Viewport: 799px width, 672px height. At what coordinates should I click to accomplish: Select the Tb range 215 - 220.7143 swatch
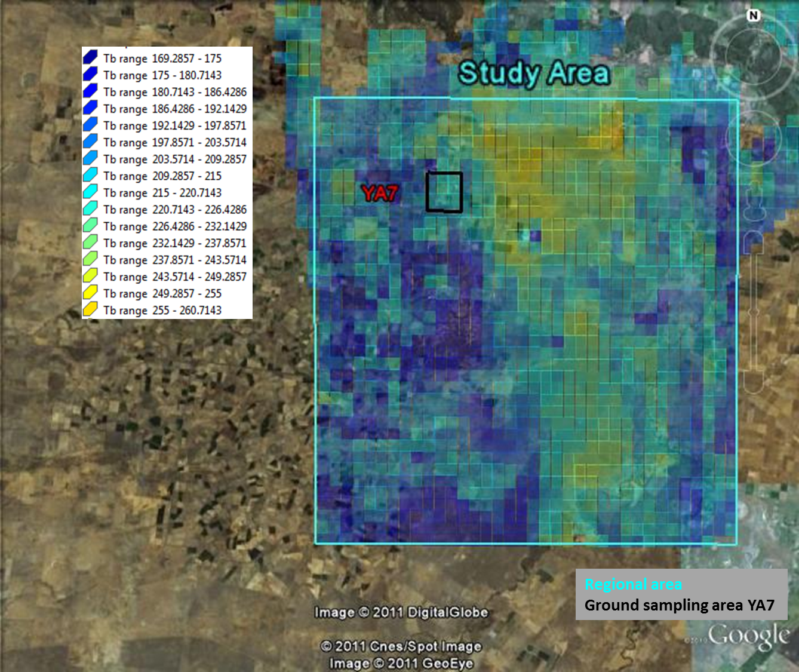pos(90,192)
